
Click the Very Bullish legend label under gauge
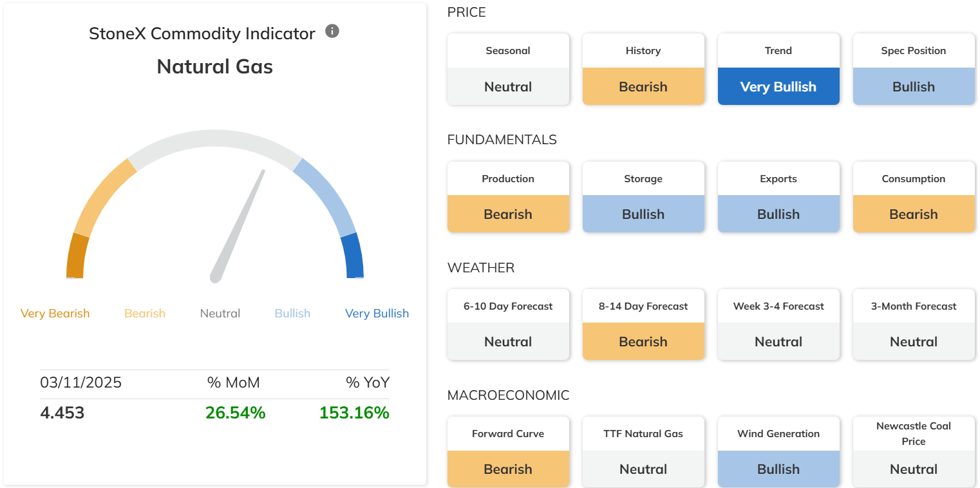[377, 314]
